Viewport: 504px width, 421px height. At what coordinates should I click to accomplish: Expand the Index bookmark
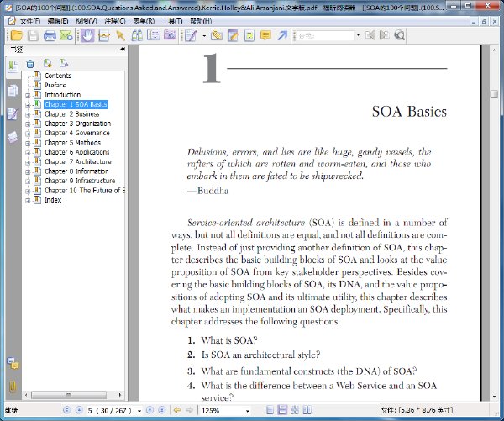point(28,200)
